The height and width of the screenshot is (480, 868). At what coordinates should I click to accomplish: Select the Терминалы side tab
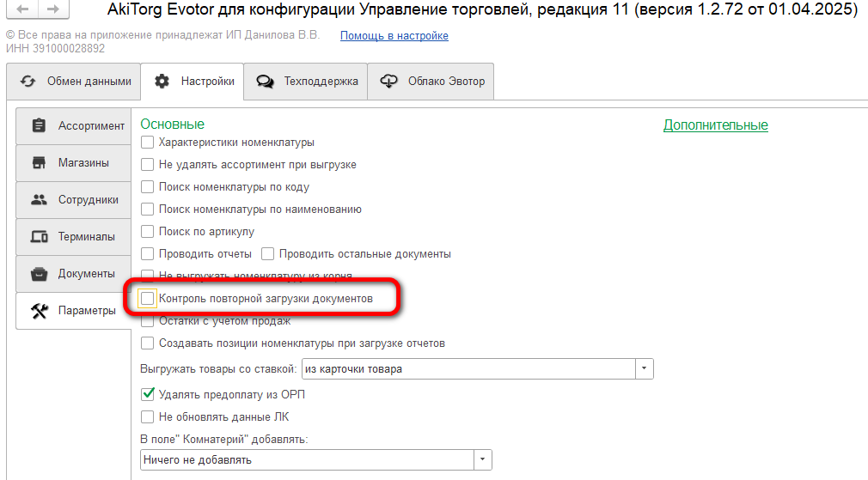[74, 237]
